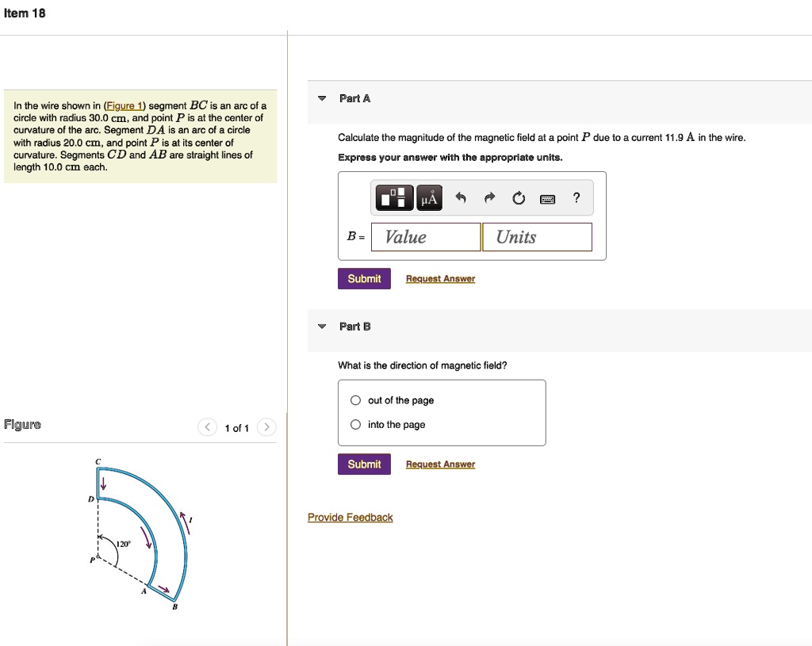Open the equation templates palette icon
Image resolution: width=812 pixels, height=646 pixels.
click(x=394, y=198)
